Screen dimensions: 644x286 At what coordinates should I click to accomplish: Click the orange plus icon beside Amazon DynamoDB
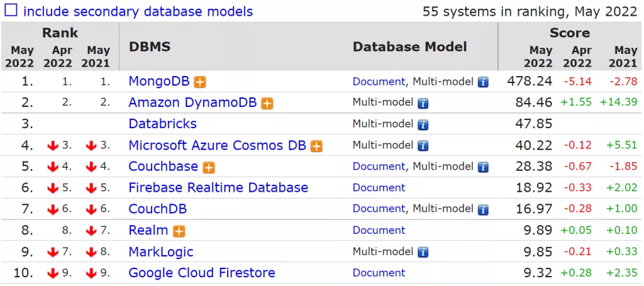tap(267, 103)
